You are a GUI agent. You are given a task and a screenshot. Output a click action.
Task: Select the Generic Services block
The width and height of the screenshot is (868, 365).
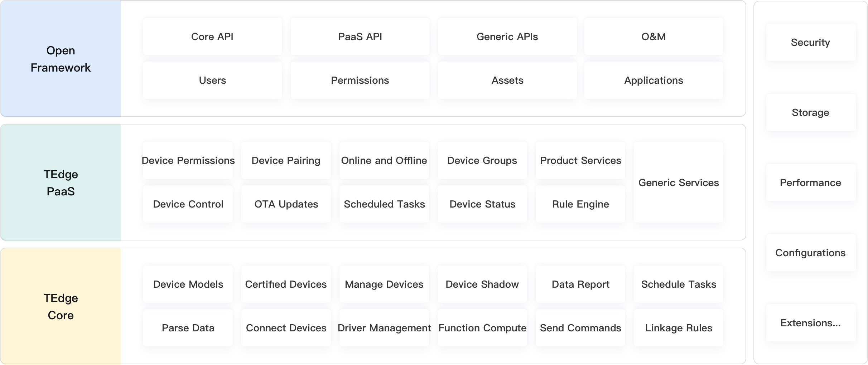pos(679,182)
